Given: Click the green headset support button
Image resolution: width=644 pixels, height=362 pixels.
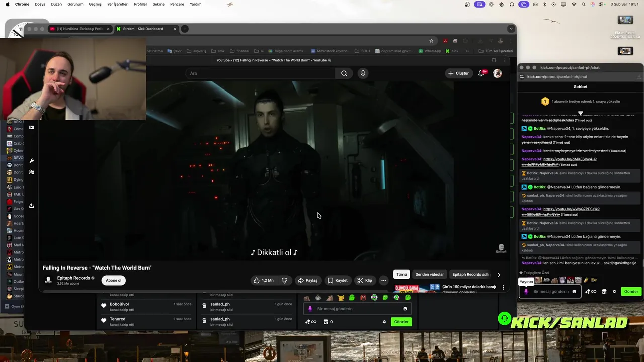Looking at the screenshot, I should tap(504, 318).
